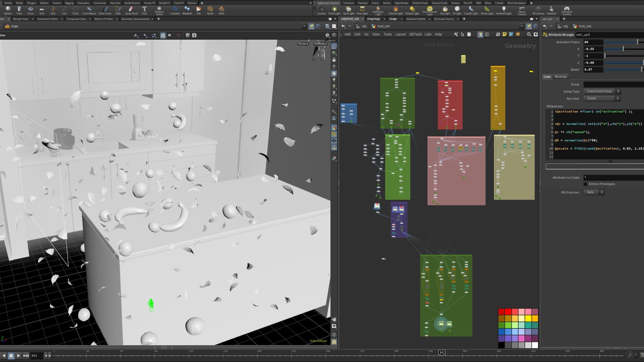Click the network editor search icon
This screenshot has height=362, width=644.
coord(529,35)
